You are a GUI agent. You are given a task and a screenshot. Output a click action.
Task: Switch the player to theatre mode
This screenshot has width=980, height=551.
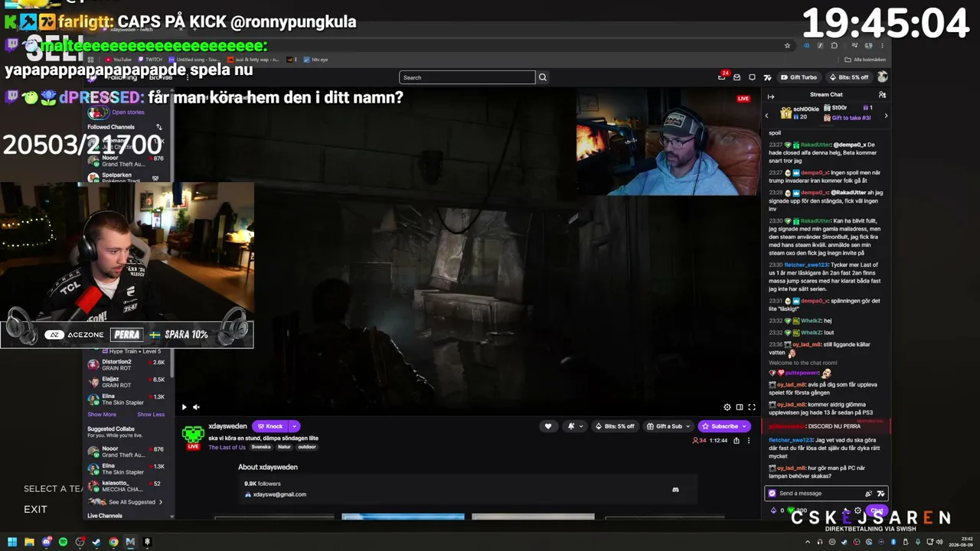tap(740, 407)
